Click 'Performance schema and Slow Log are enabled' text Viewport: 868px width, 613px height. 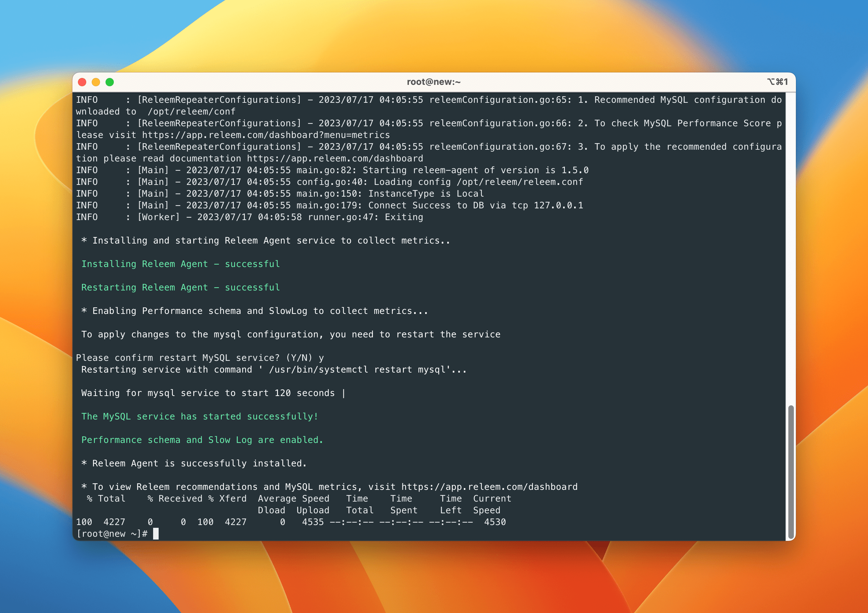click(202, 440)
